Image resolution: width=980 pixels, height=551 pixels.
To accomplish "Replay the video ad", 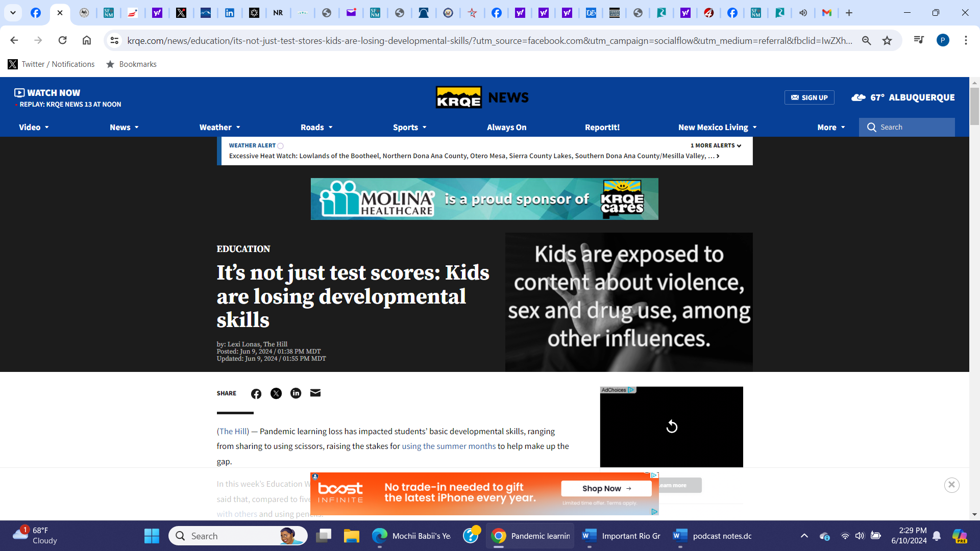I will tap(672, 427).
